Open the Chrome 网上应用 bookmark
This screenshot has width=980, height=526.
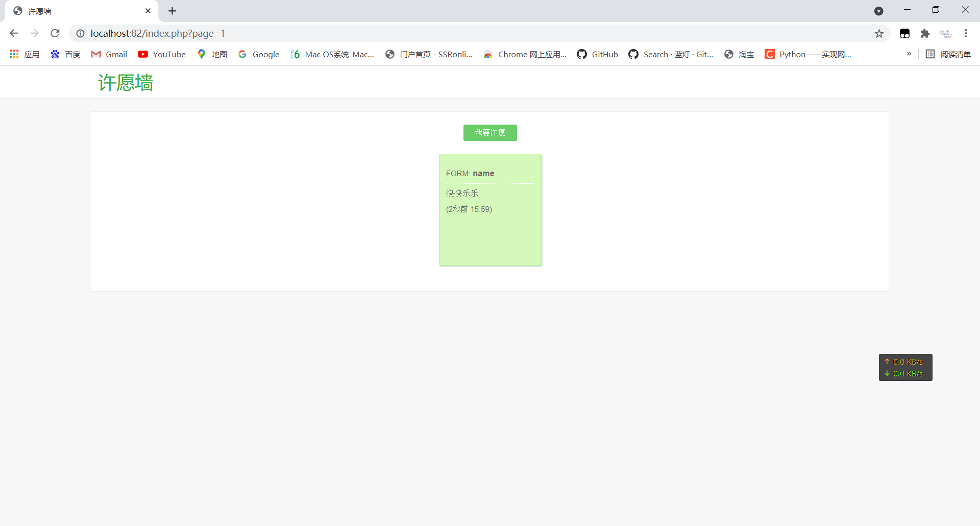coord(525,54)
